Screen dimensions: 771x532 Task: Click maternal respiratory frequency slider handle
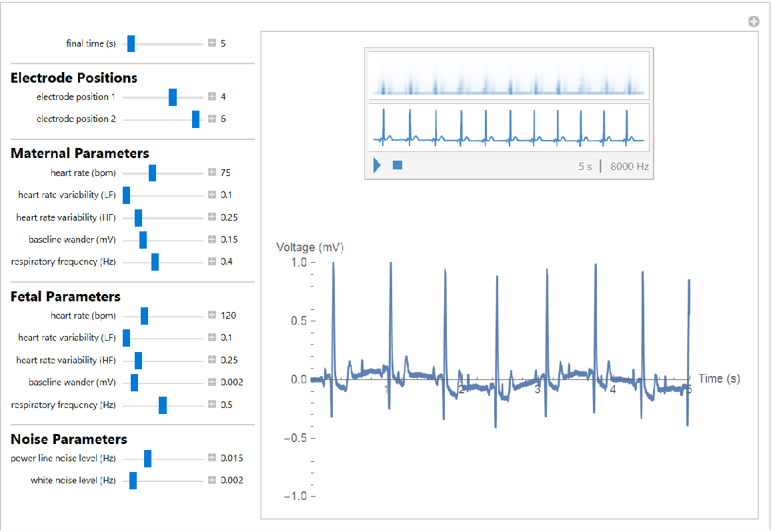coord(155,262)
